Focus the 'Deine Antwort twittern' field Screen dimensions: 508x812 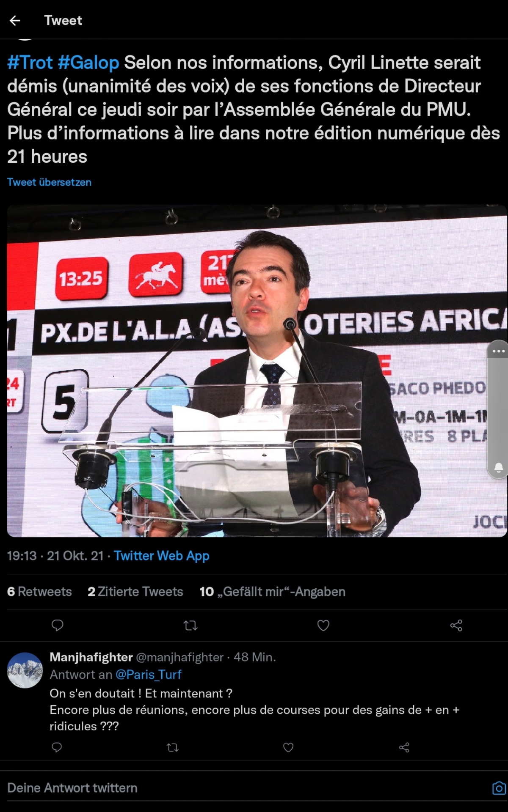(x=246, y=788)
